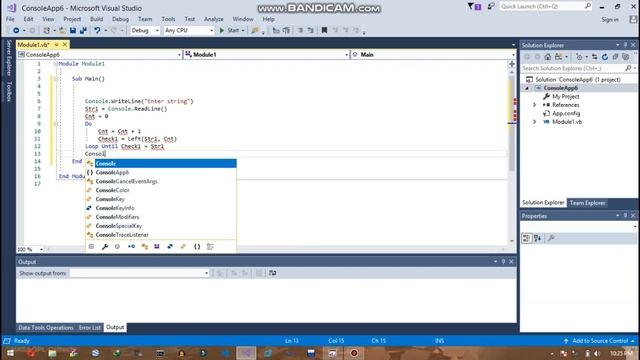The width and height of the screenshot is (640, 360).
Task: Click the Save toolbar icon
Action: point(73,30)
